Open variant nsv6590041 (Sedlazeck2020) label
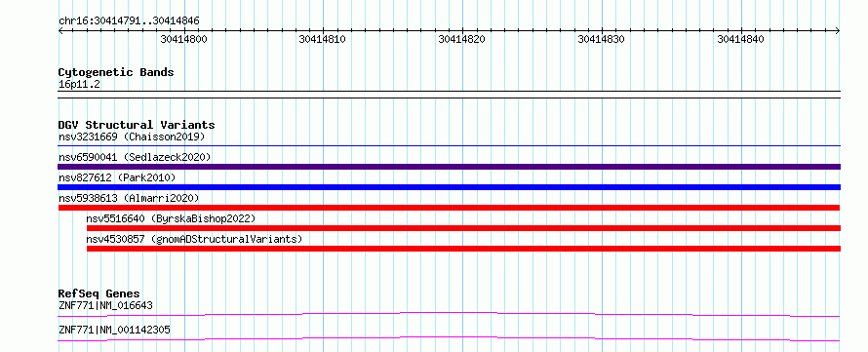868x352 pixels. tap(135, 157)
